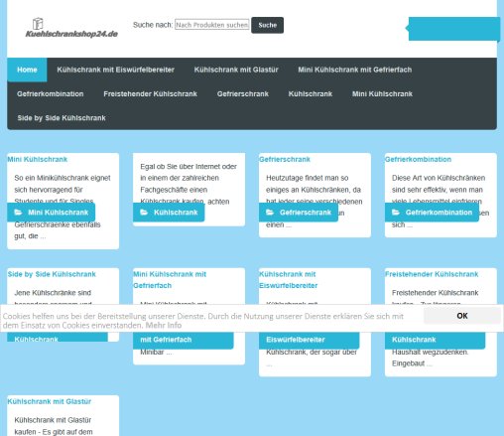The width and height of the screenshot is (504, 436).
Task: Click text 'Jene Kühlschränke sind'
Action: click(53, 293)
